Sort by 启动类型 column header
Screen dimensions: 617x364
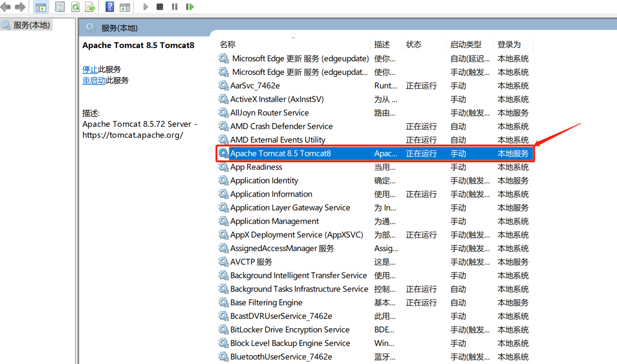tap(466, 45)
